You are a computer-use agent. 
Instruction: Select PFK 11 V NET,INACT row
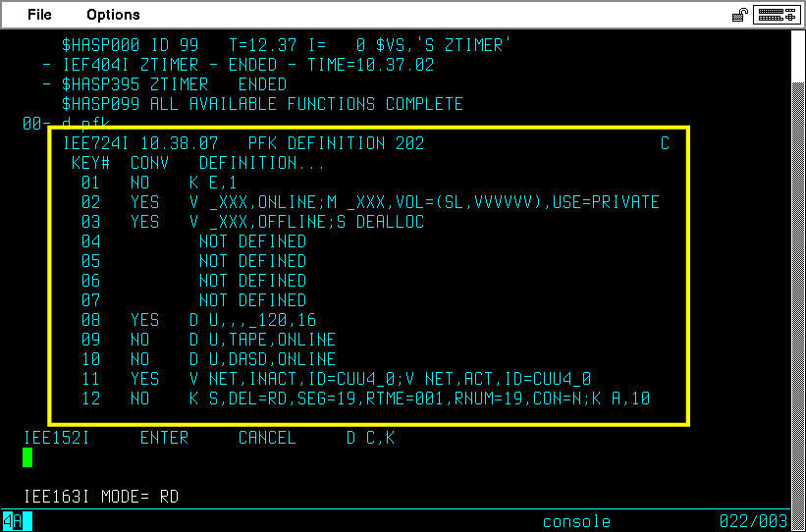pyautogui.click(x=336, y=379)
